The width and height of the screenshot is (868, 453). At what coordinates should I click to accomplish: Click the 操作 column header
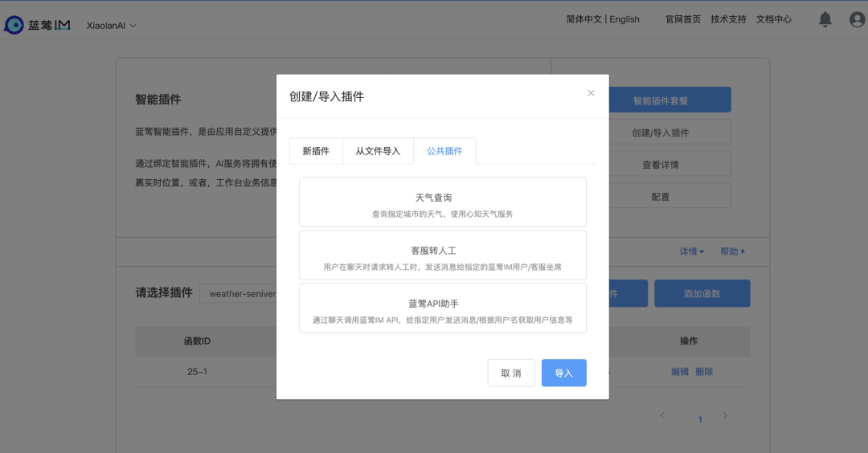point(688,341)
